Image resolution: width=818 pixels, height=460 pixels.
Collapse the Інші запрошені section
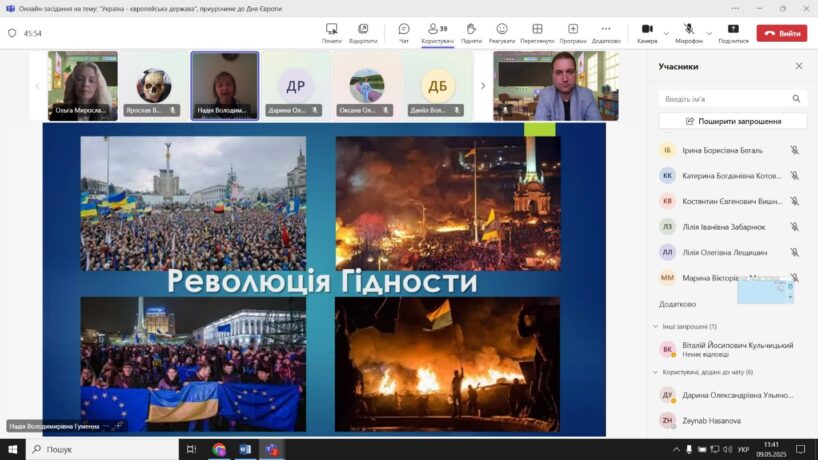pos(654,326)
